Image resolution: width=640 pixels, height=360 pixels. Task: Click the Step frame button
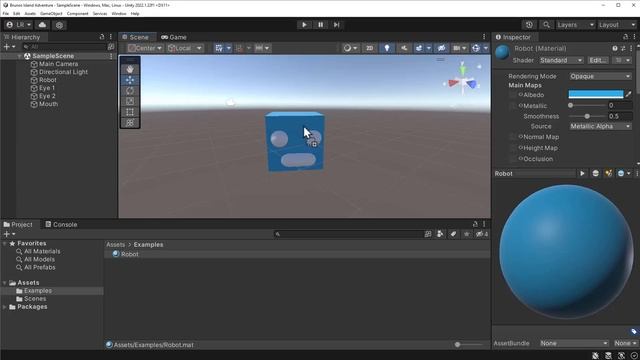336,25
